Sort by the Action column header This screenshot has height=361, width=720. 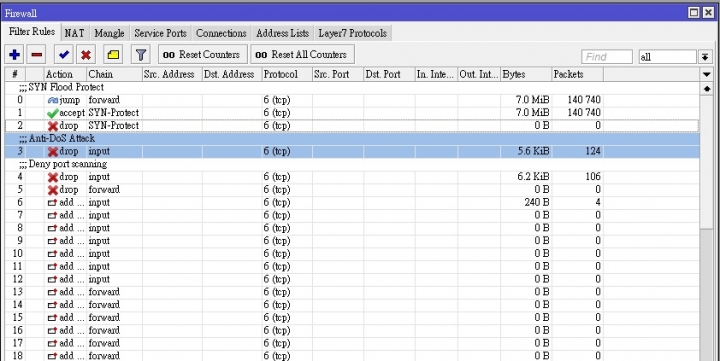pos(65,74)
